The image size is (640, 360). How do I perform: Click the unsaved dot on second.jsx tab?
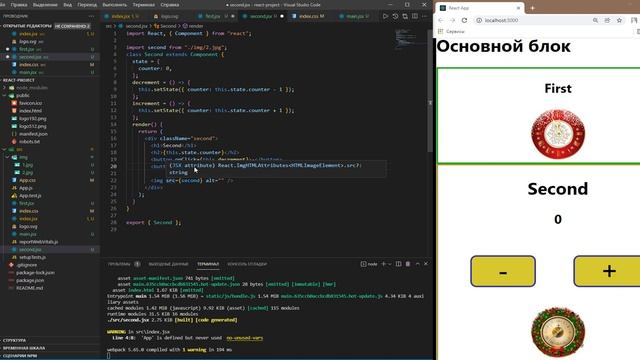pos(282,16)
